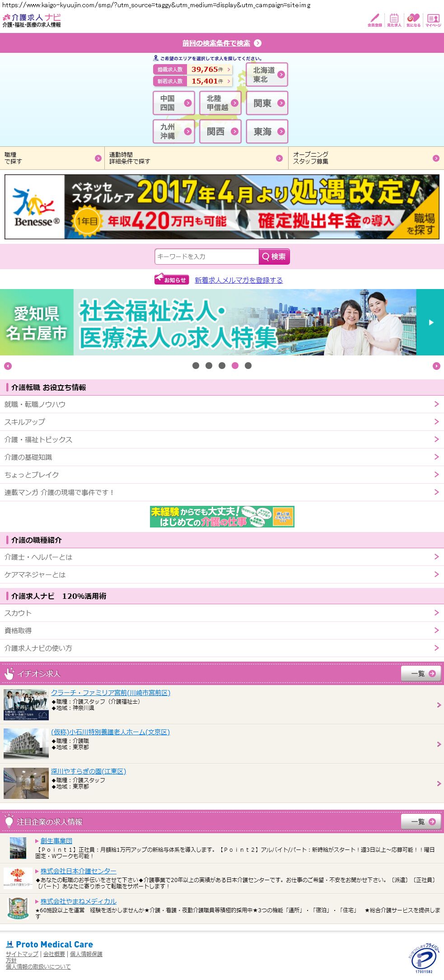
Task: Click the carousel next arrow circle
Action: point(436,366)
